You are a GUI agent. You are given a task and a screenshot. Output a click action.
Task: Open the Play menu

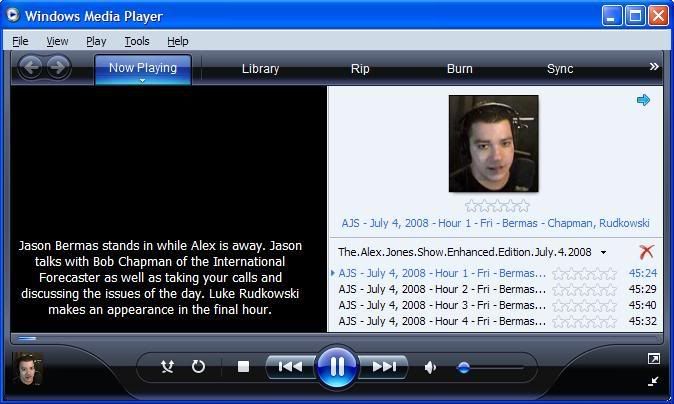(96, 41)
